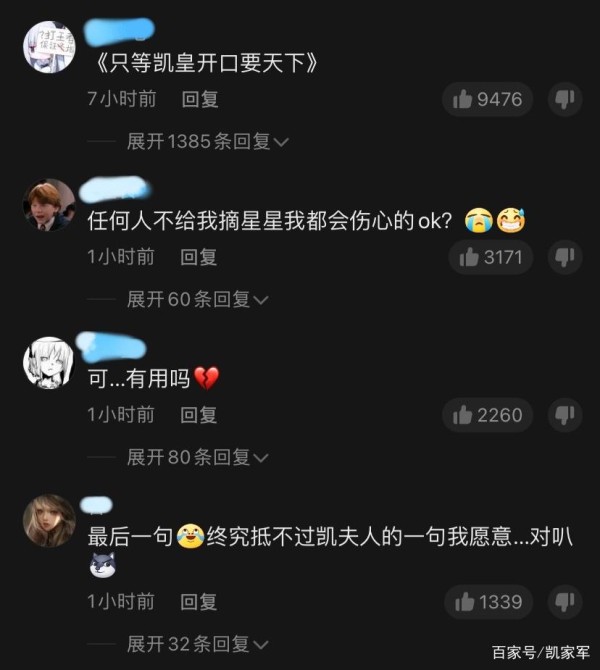Open the blonde woman avatar profile
Screen dimensions: 600x670
click(x=49, y=520)
